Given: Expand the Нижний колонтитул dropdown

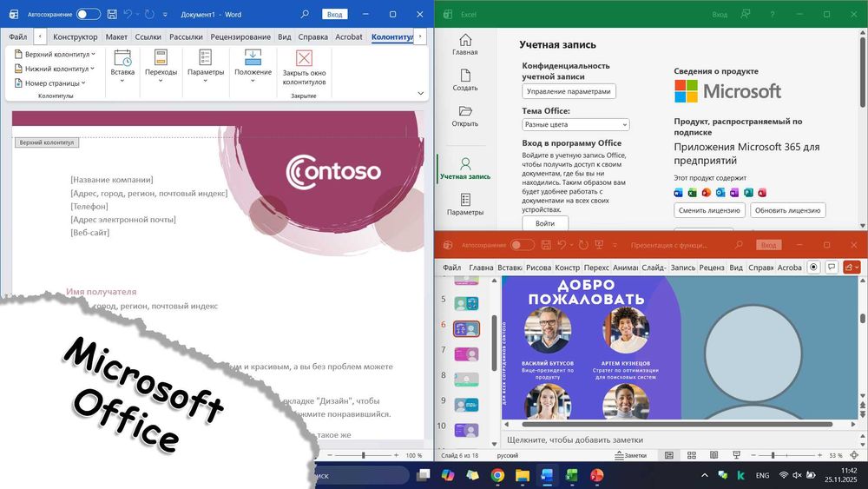Looking at the screenshot, I should click(x=54, y=69).
